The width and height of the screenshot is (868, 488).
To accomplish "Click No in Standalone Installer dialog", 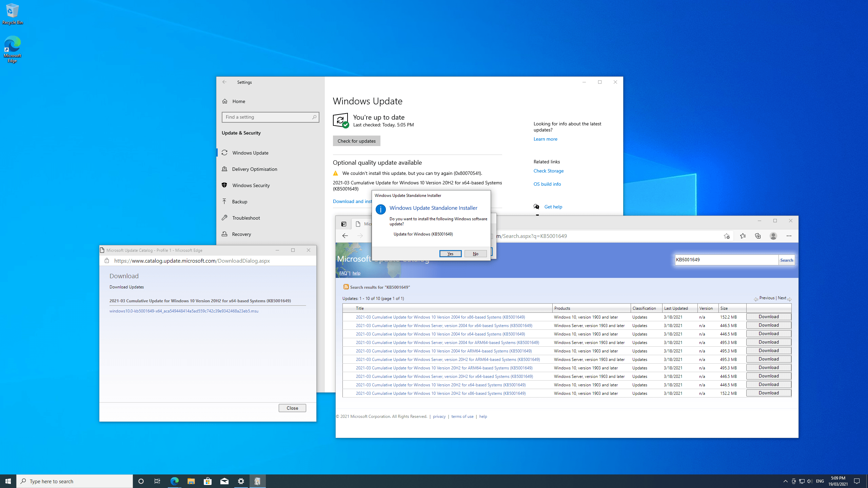I will [475, 253].
